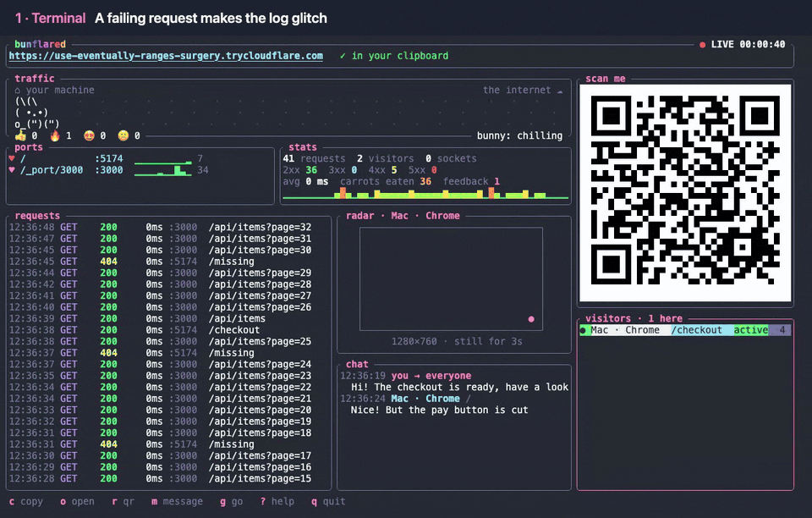Select the 12:36:31 '/missing' 404 request
The width and height of the screenshot is (812, 518).
(132, 444)
